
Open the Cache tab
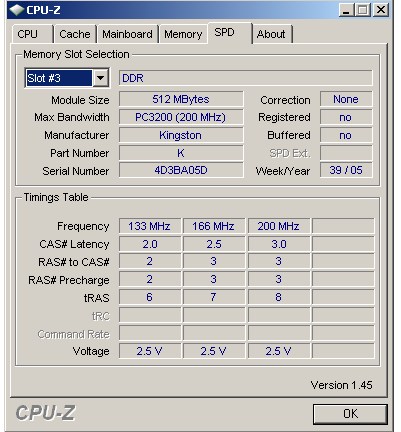coord(75,34)
